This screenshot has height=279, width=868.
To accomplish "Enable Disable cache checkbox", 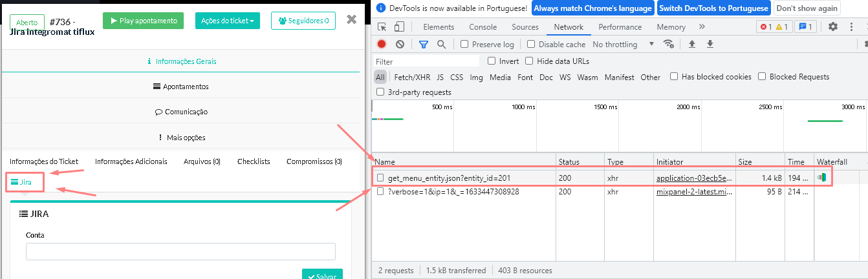I will [x=531, y=44].
